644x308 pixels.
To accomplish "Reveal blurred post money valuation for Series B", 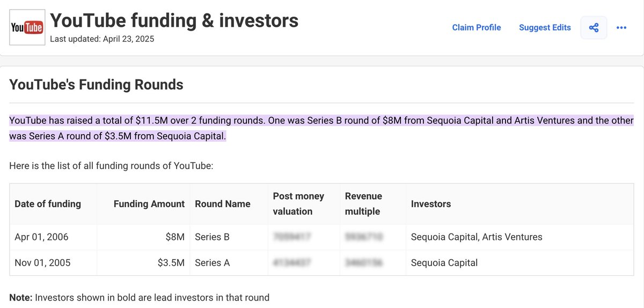I will click(292, 237).
